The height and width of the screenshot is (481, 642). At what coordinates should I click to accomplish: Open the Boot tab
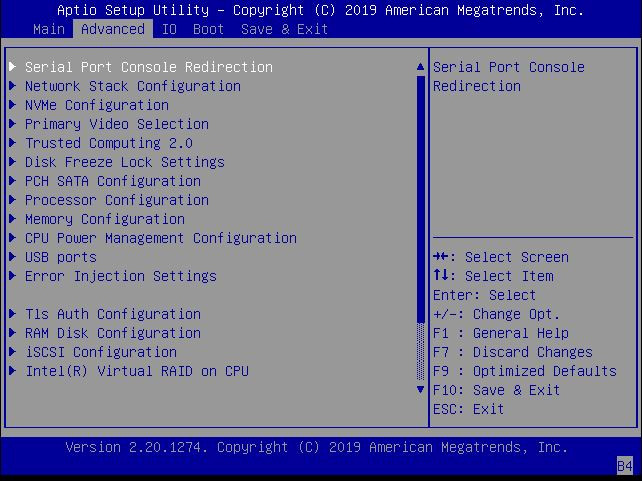(208, 29)
